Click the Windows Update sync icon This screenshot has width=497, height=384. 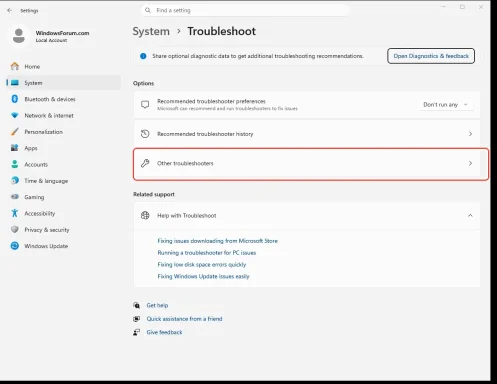[15, 246]
